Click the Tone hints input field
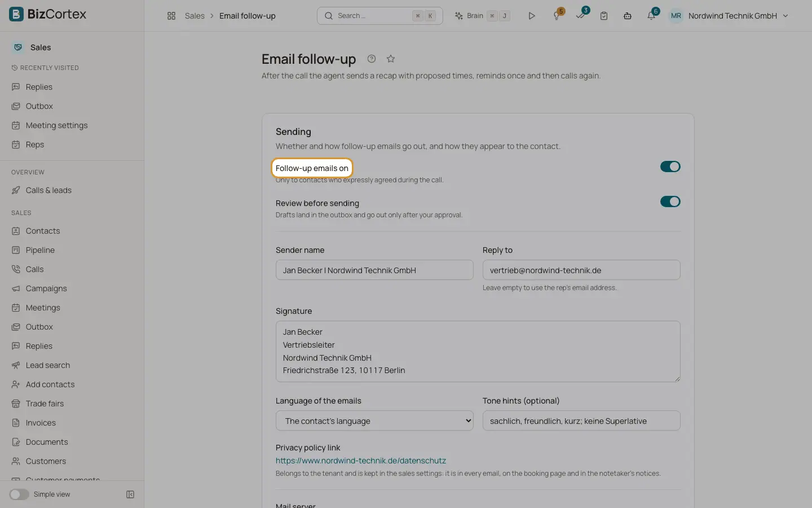Image resolution: width=812 pixels, height=508 pixels. (x=581, y=421)
